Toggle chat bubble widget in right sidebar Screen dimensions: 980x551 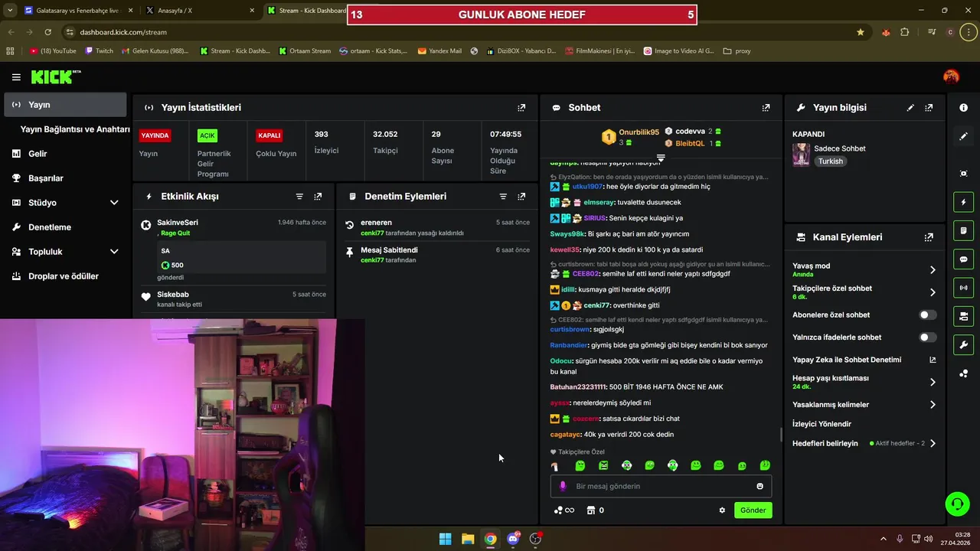pyautogui.click(x=963, y=259)
